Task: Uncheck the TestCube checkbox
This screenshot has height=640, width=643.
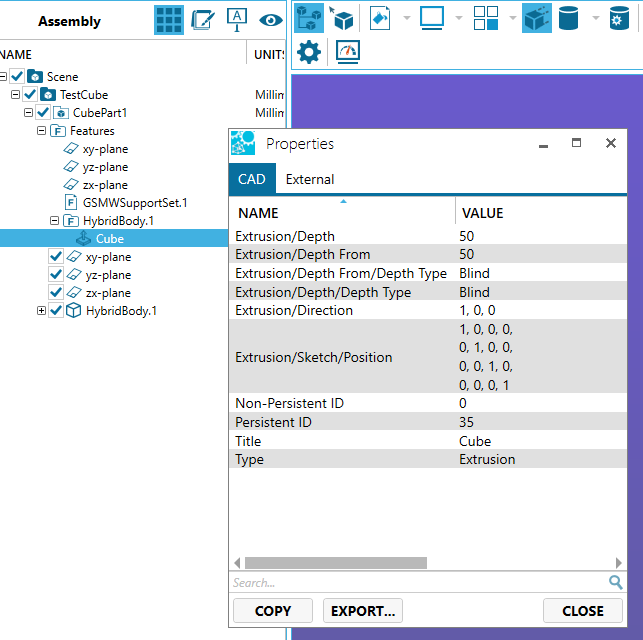Action: pyautogui.click(x=30, y=95)
